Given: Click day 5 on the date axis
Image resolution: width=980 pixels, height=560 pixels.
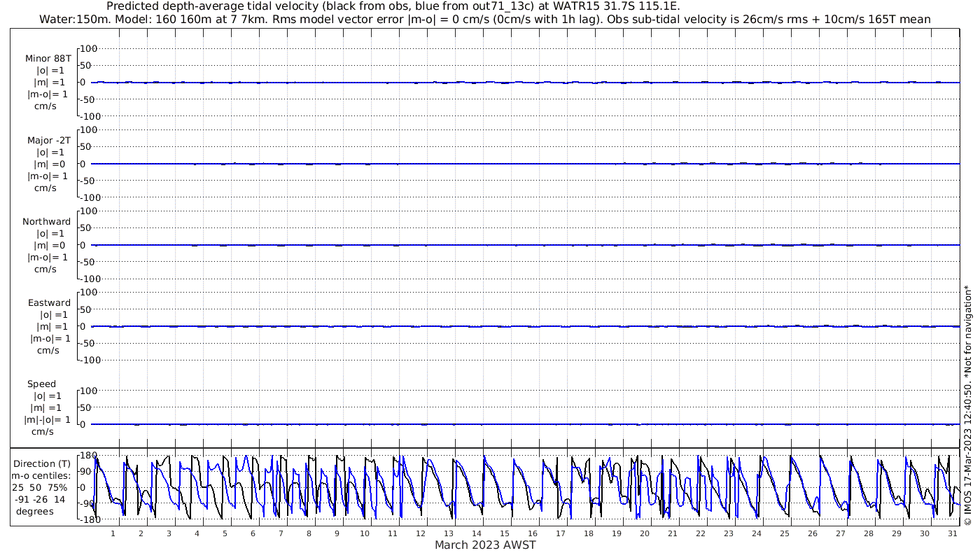Looking at the screenshot, I should [225, 533].
